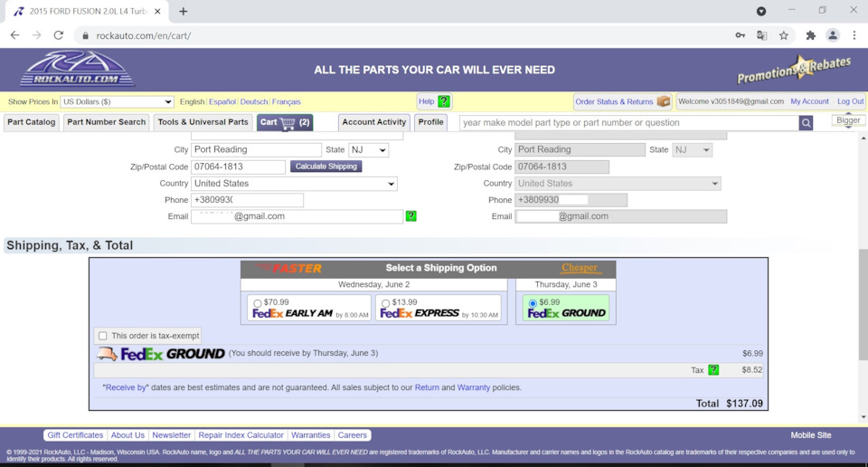Open Tools & Universal Parts tab
The height and width of the screenshot is (467, 868).
[x=203, y=122]
